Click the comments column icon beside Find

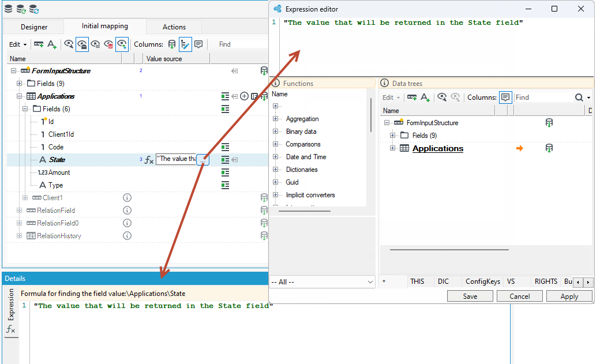[x=198, y=44]
